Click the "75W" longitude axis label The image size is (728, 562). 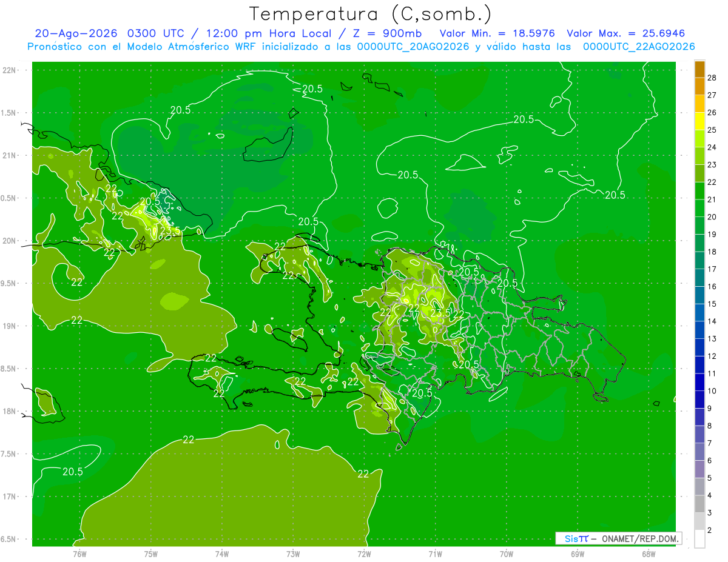[x=151, y=553]
